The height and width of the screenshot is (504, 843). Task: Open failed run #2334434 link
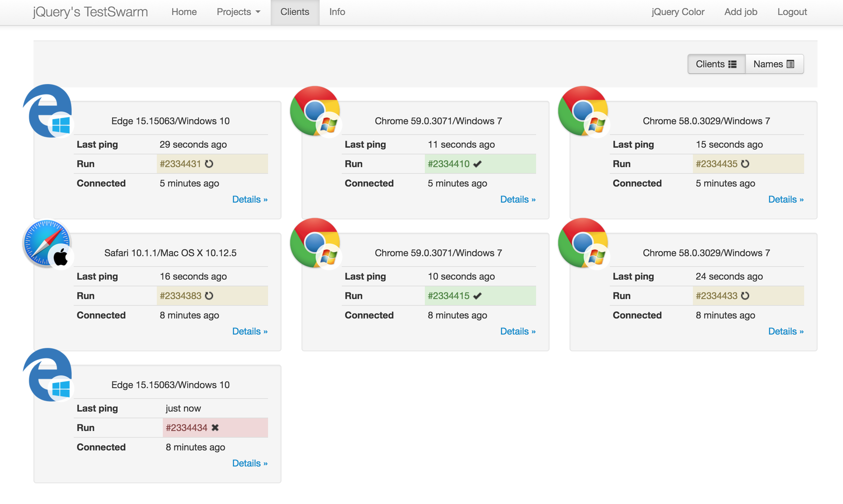(x=186, y=428)
